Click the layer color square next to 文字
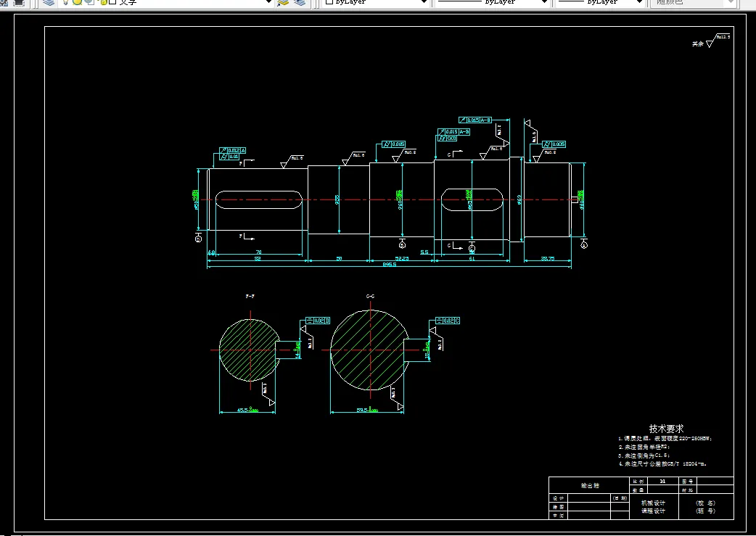 pyautogui.click(x=113, y=2)
